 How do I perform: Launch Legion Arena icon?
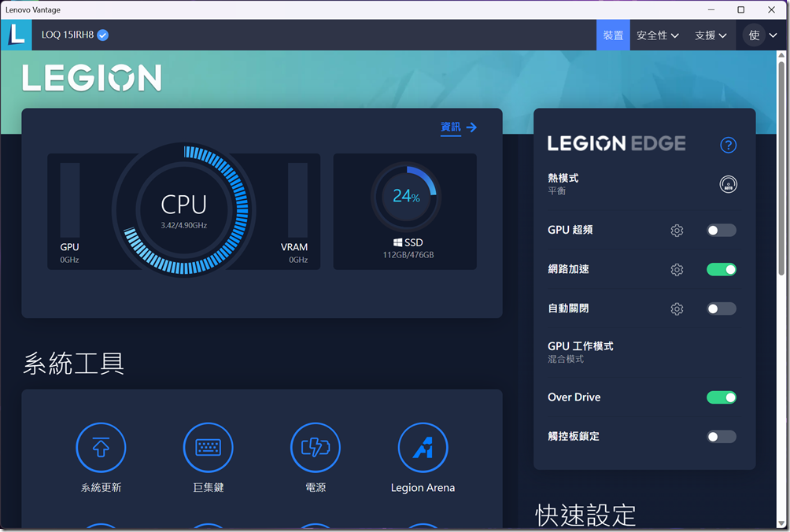coord(423,447)
